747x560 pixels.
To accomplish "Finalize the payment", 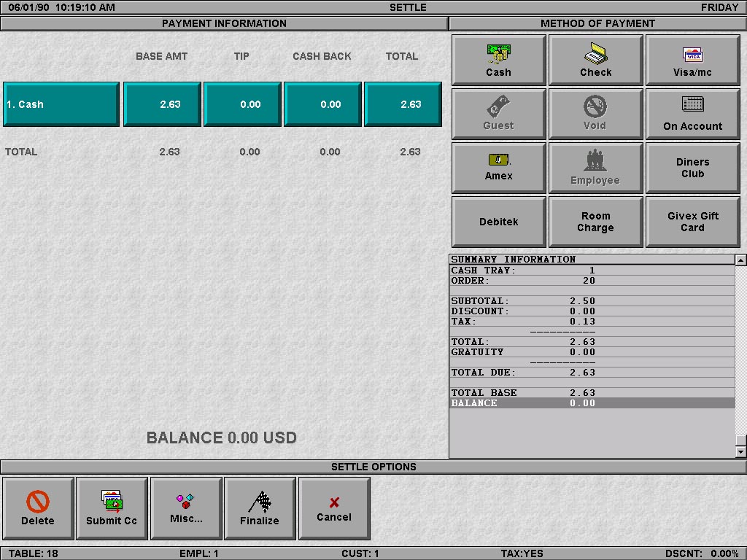I will pyautogui.click(x=260, y=508).
